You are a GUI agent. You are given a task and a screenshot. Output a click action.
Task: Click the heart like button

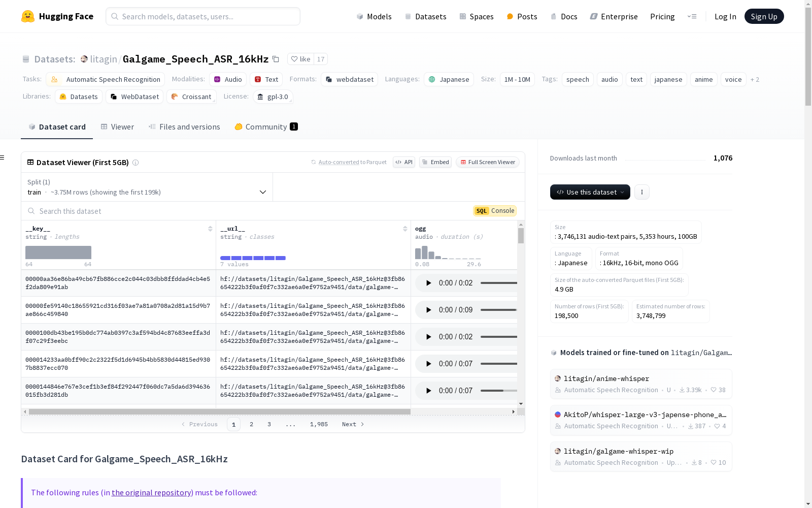click(300, 59)
